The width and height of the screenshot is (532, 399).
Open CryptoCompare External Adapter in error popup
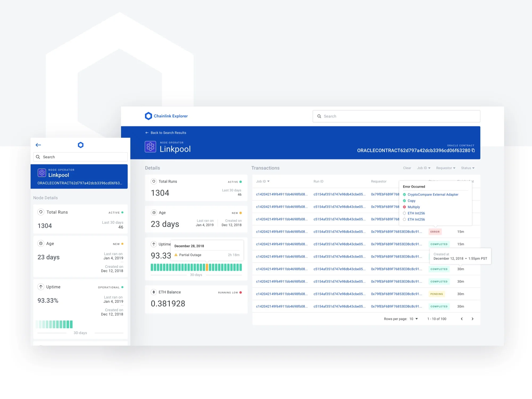[x=433, y=195]
